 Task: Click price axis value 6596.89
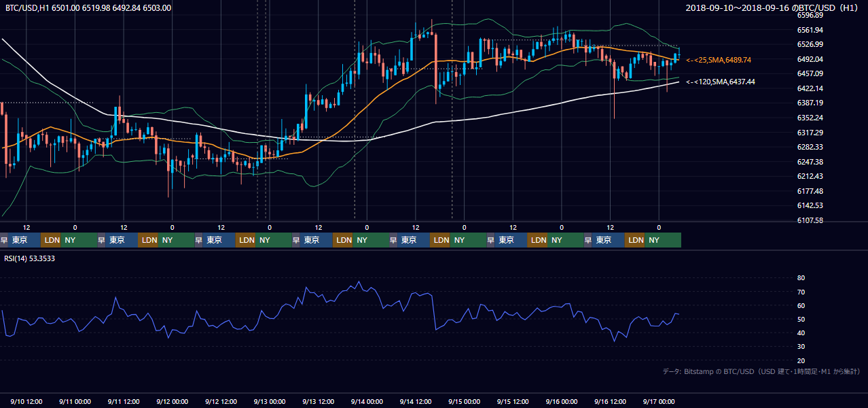810,15
